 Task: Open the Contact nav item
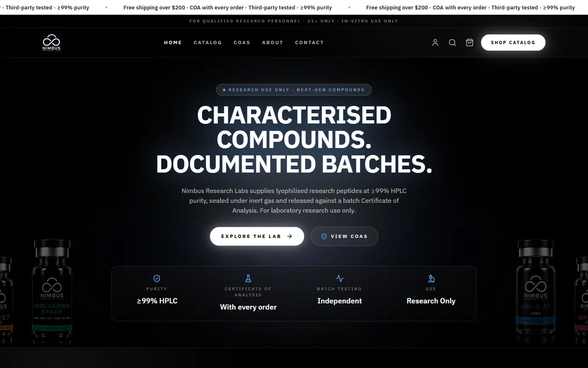coord(309,43)
